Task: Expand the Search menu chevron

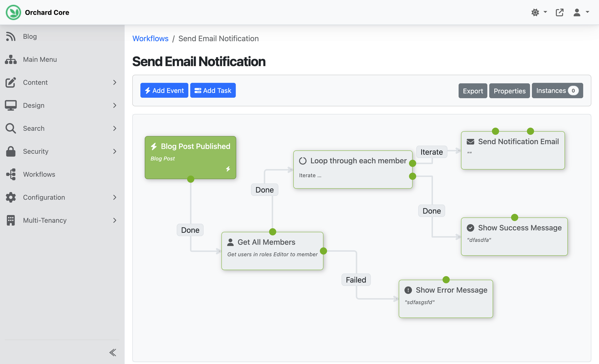Action: tap(114, 128)
